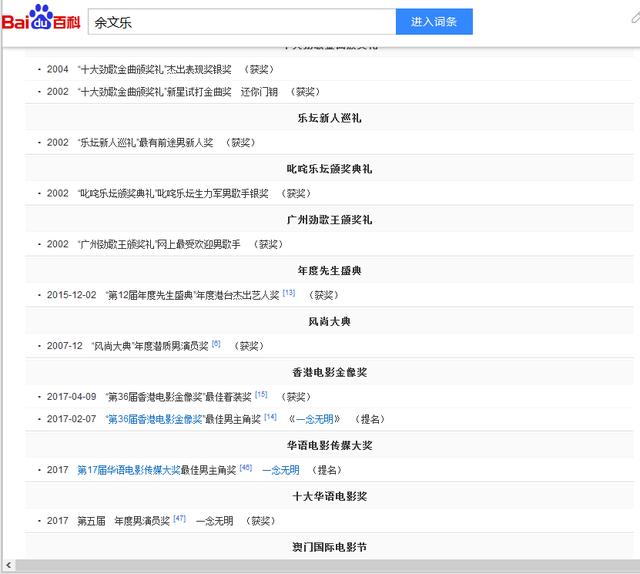Viewport: 640px width, 574px height.
Task: Click the 广州劲歌王颁奖礼 section heading
Action: tap(329, 220)
